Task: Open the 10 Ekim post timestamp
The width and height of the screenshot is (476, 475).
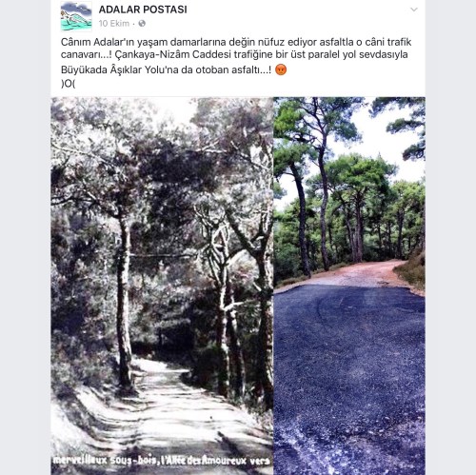Action: click(114, 24)
